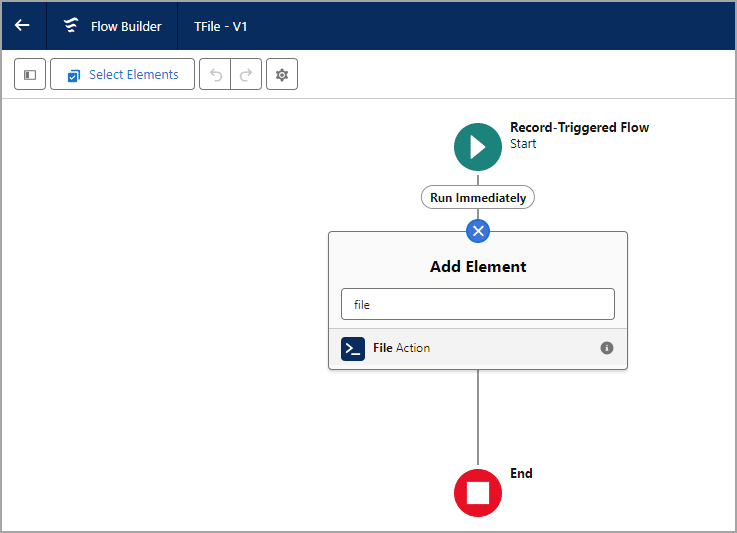Click the Flow Builder logo icon
The width and height of the screenshot is (737, 533).
[71, 25]
